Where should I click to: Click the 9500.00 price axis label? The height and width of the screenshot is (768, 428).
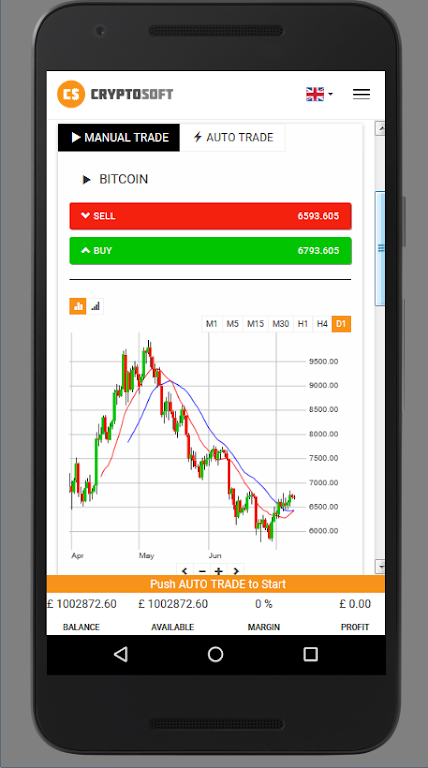coord(323,361)
